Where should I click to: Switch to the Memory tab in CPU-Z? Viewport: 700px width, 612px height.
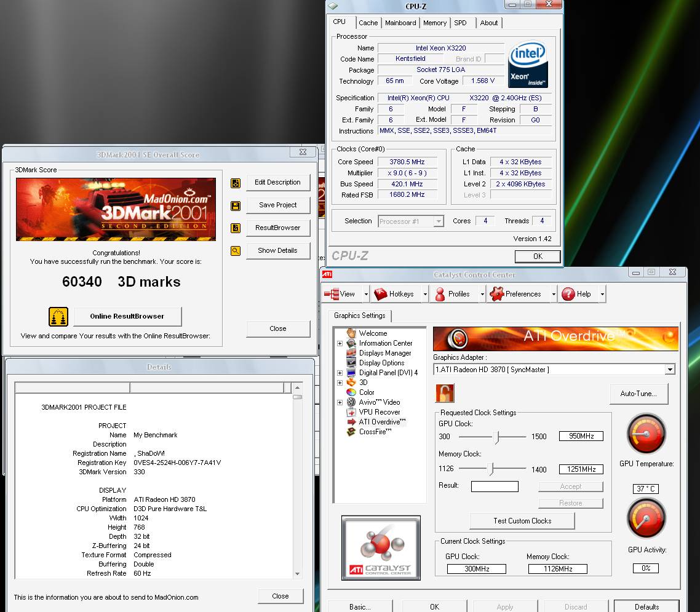click(435, 23)
